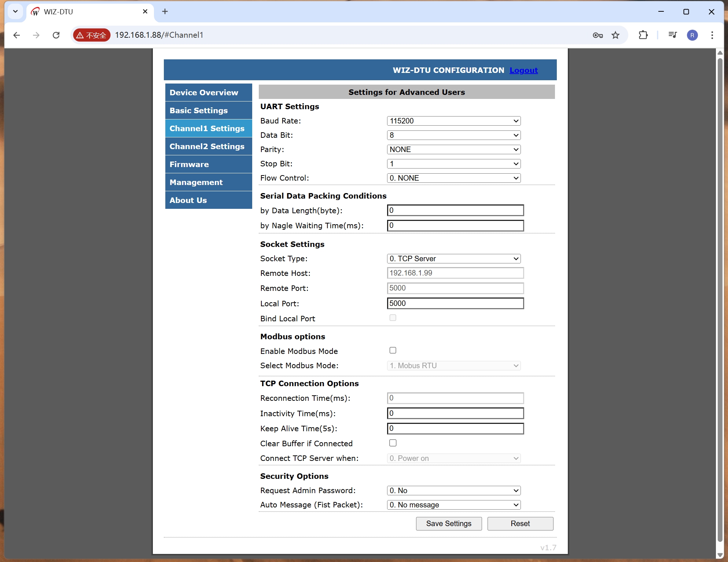Open the Firmware menu item
The height and width of the screenshot is (562, 728).
(x=189, y=164)
